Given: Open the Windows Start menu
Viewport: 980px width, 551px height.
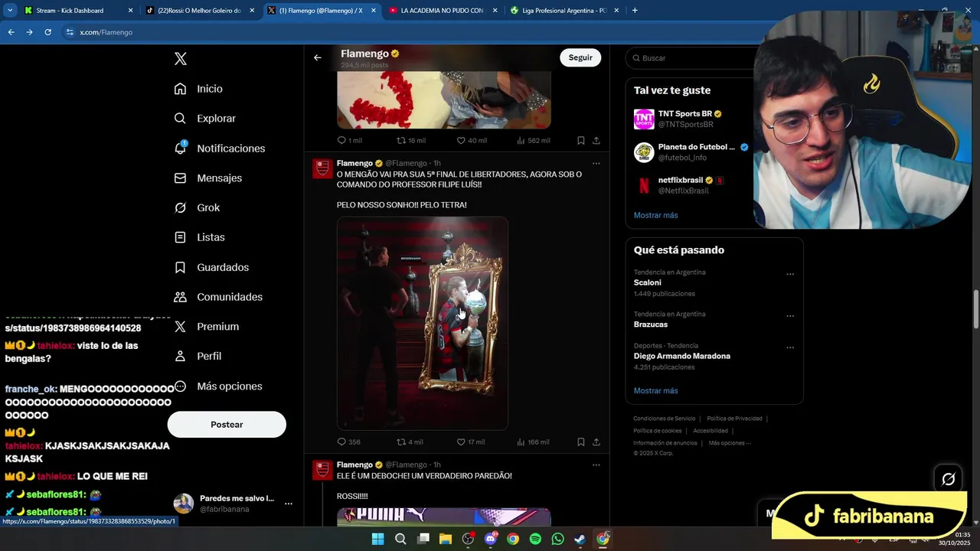Looking at the screenshot, I should 377,539.
